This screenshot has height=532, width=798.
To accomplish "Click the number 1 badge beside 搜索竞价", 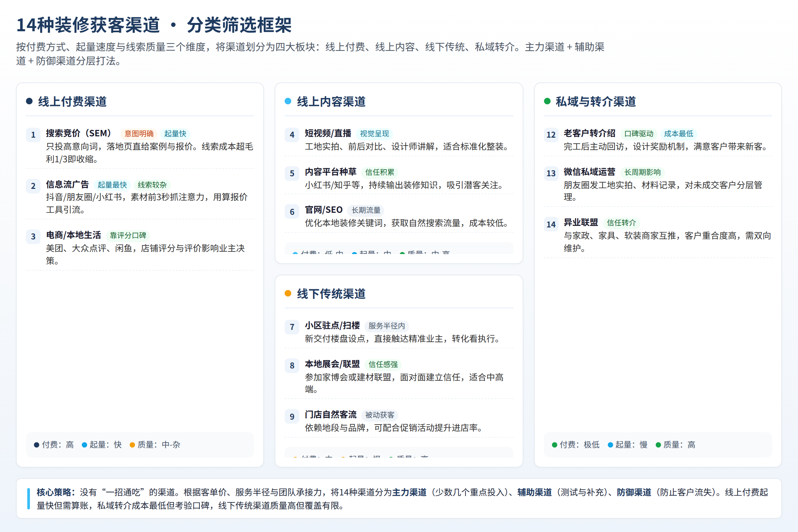I will point(33,135).
